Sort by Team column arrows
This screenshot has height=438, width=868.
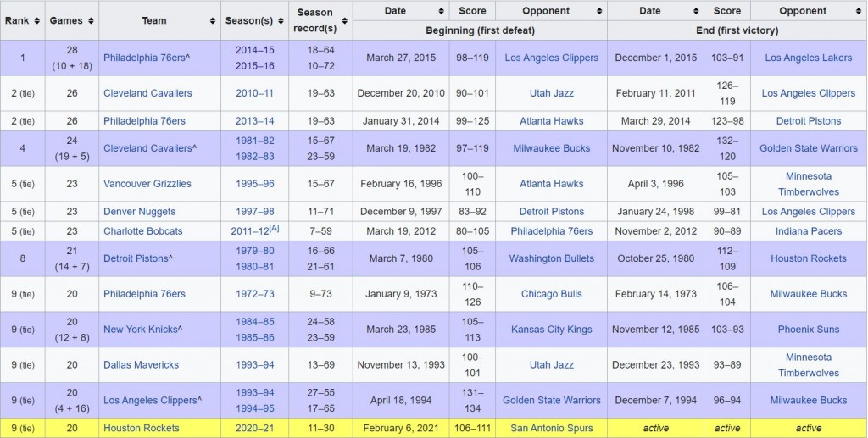(x=213, y=20)
